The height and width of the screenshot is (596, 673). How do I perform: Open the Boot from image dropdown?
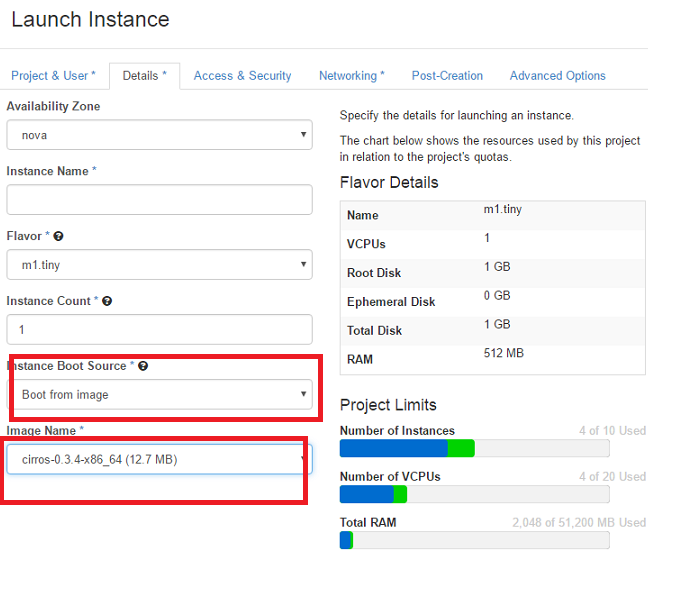(x=159, y=394)
